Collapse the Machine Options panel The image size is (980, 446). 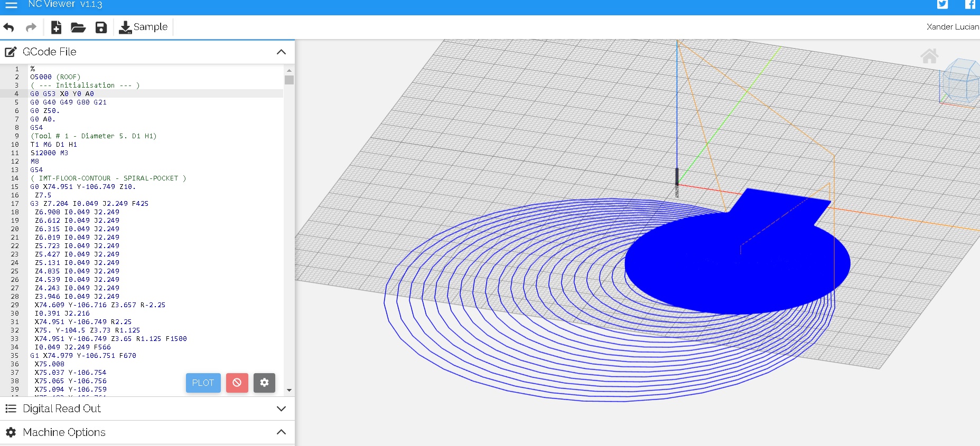(281, 432)
